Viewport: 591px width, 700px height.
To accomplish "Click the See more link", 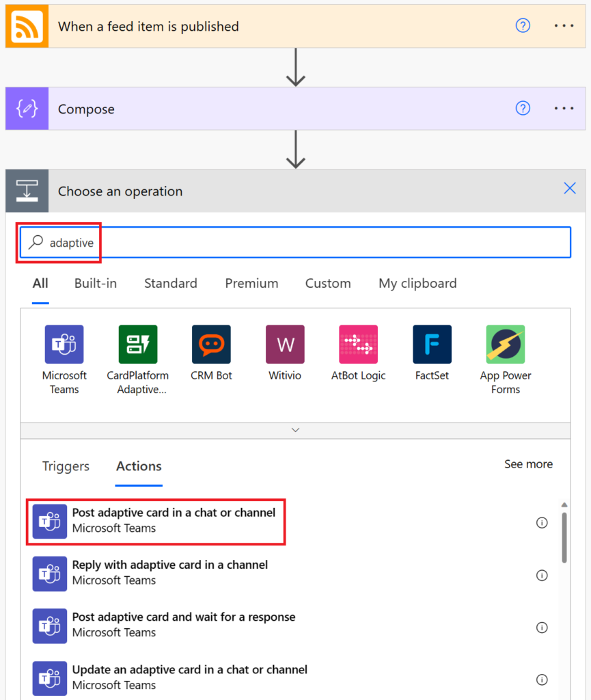I will pos(528,464).
